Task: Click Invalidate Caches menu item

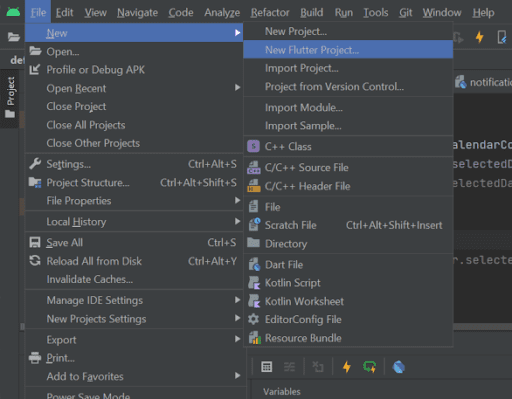Action: click(133, 279)
